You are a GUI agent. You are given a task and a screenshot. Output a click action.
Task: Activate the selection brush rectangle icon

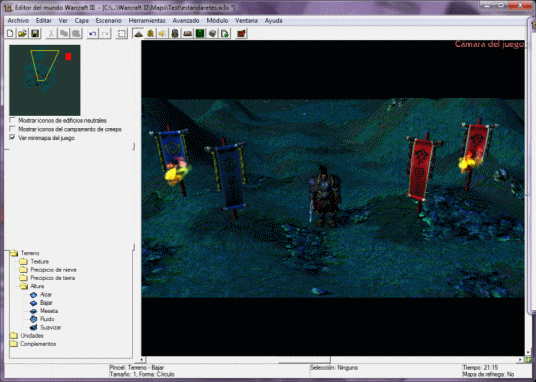click(x=122, y=33)
